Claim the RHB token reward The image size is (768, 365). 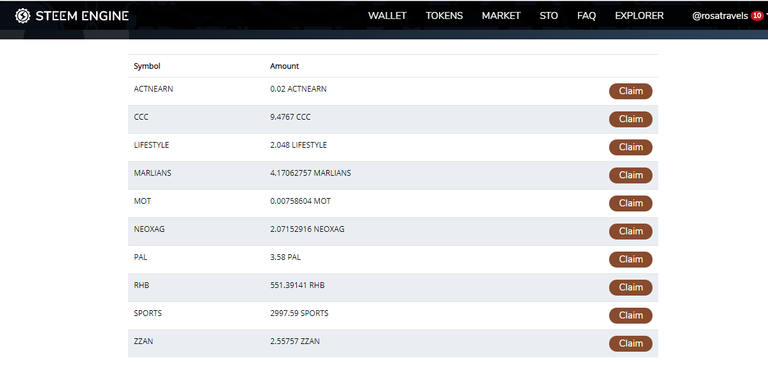tap(630, 287)
